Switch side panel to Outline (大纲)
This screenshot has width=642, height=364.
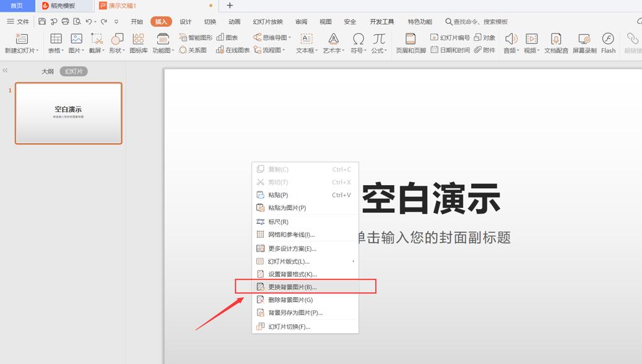point(48,71)
